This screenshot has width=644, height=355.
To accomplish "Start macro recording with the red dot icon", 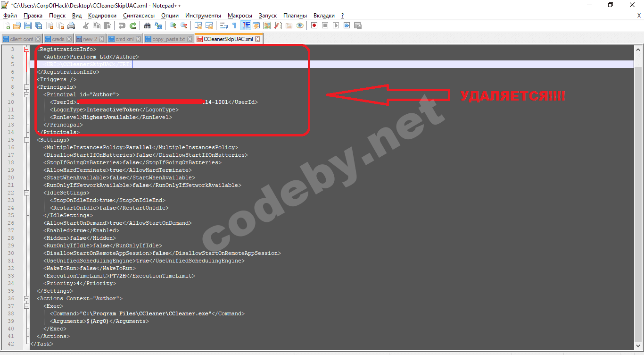I will click(314, 25).
